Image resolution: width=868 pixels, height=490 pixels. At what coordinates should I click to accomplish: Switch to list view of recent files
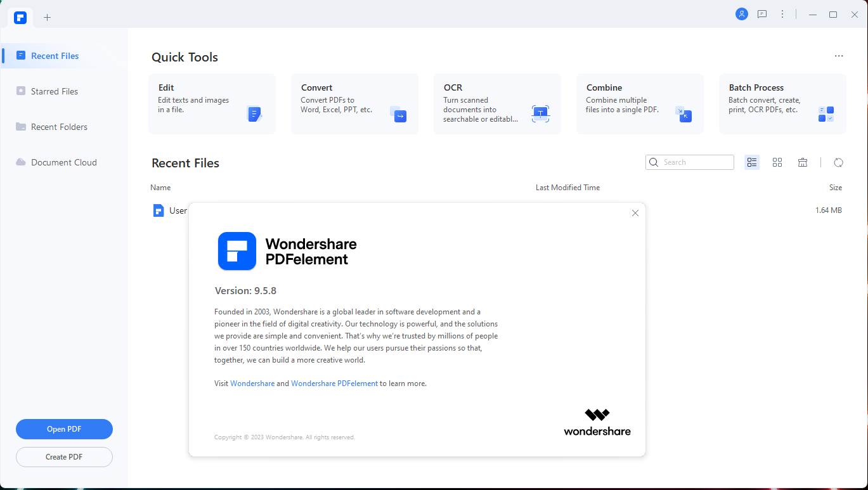(752, 162)
